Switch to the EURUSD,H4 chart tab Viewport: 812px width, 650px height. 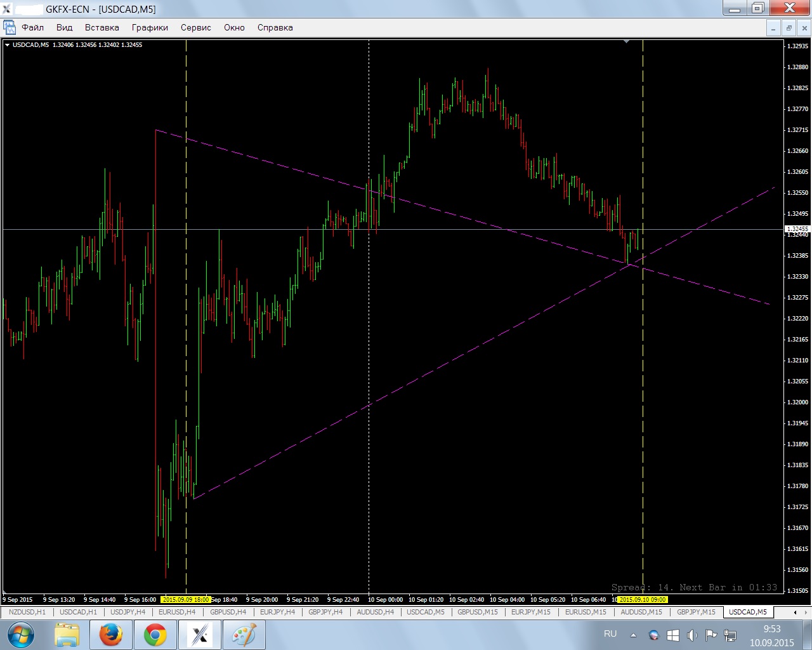(x=177, y=612)
